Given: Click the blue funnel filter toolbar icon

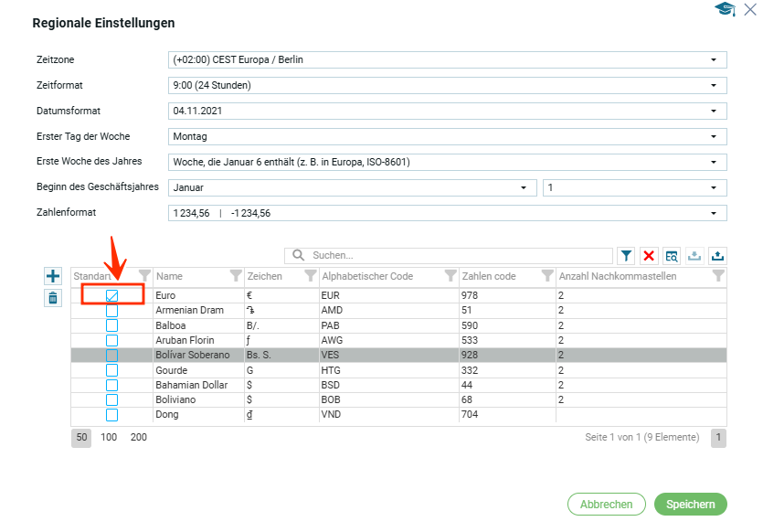Looking at the screenshot, I should tap(626, 256).
